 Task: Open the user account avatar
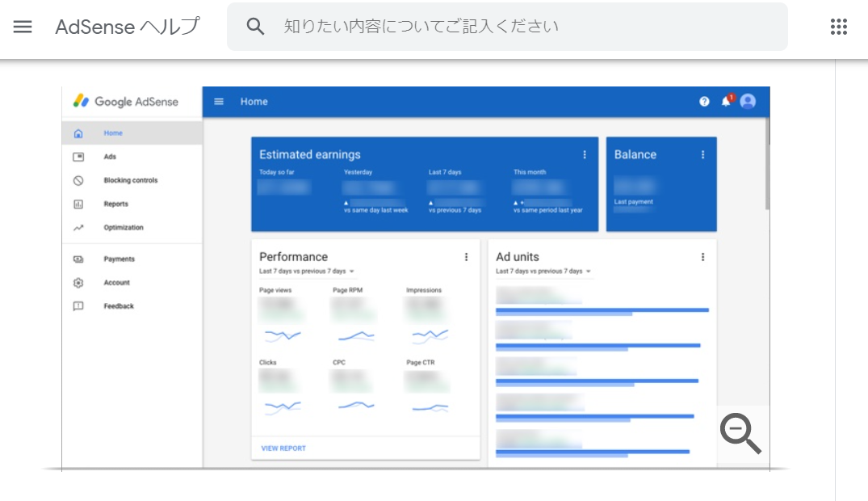pos(748,101)
